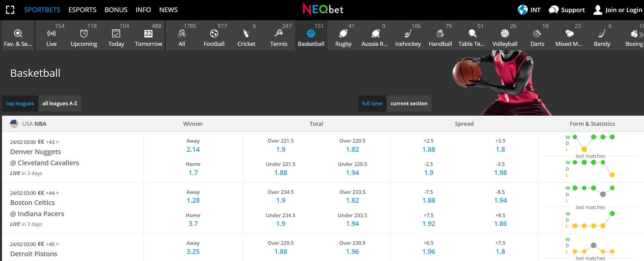This screenshot has width=644, height=261.
Task: Select Handball sport icon
Action: coord(440,33)
